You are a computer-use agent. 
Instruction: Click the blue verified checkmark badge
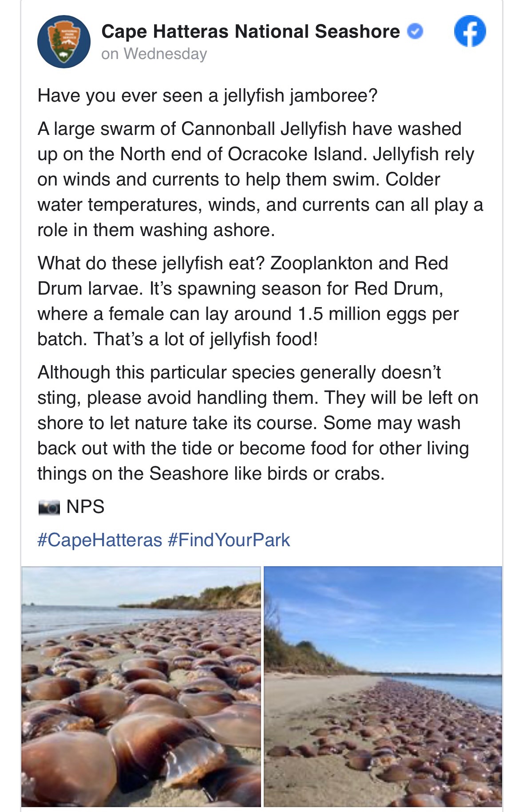415,32
